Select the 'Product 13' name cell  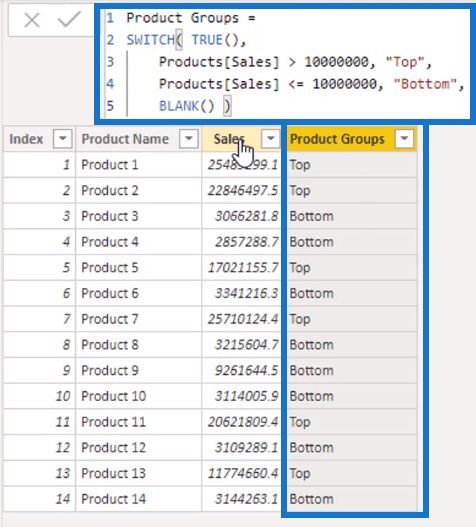click(x=139, y=473)
